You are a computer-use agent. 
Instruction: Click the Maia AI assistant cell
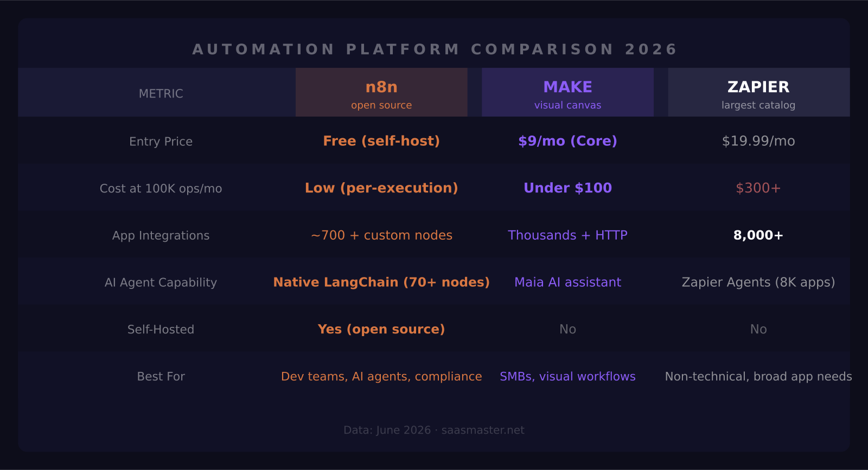pyautogui.click(x=567, y=282)
